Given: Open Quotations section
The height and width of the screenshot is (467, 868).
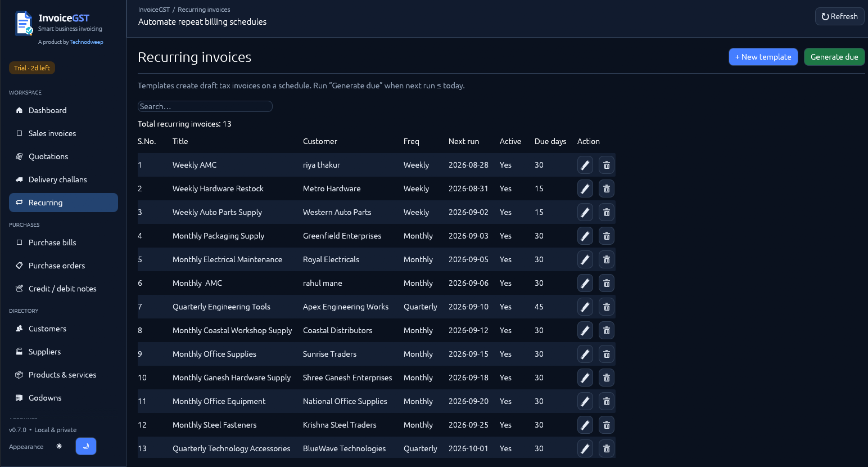Looking at the screenshot, I should pos(64,156).
